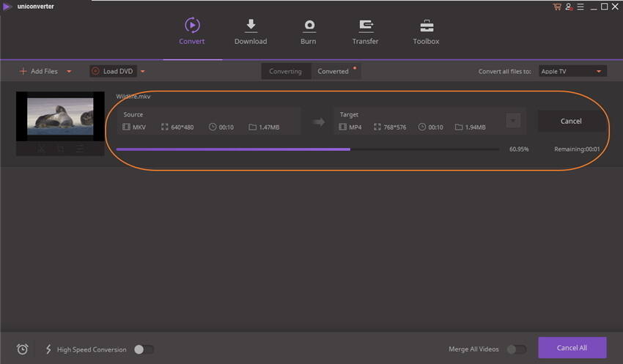Click the Source label
The image size is (623, 364).
(x=133, y=114)
